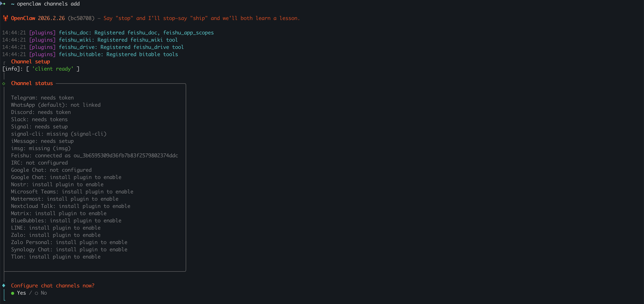Select the Yes radio option
The height and width of the screenshot is (304, 644).
click(18, 293)
